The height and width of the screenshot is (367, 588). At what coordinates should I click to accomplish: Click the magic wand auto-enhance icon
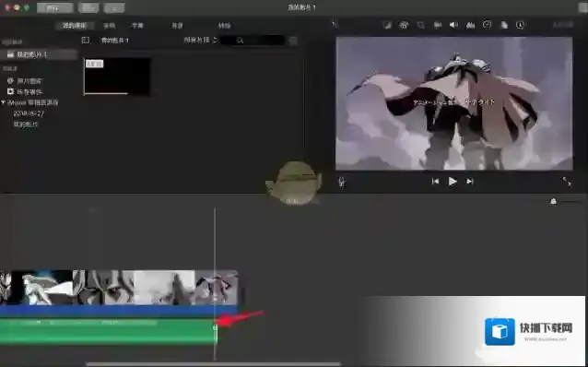[335, 24]
